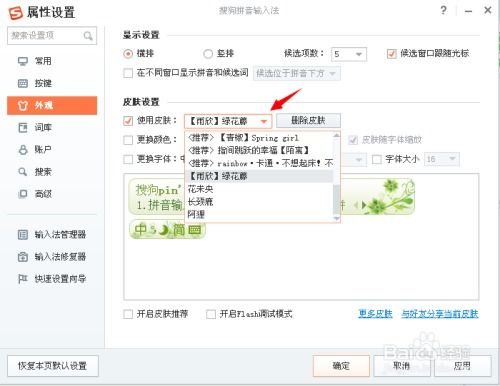The height and width of the screenshot is (386, 500).
Task: Enable 开启Flash调试模式 checkbox
Action: point(211,314)
